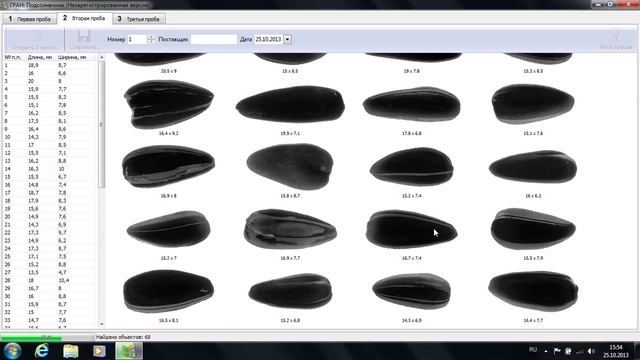The width and height of the screenshot is (640, 360).
Task: Select table row 14 with width 10
Action: tap(50, 169)
